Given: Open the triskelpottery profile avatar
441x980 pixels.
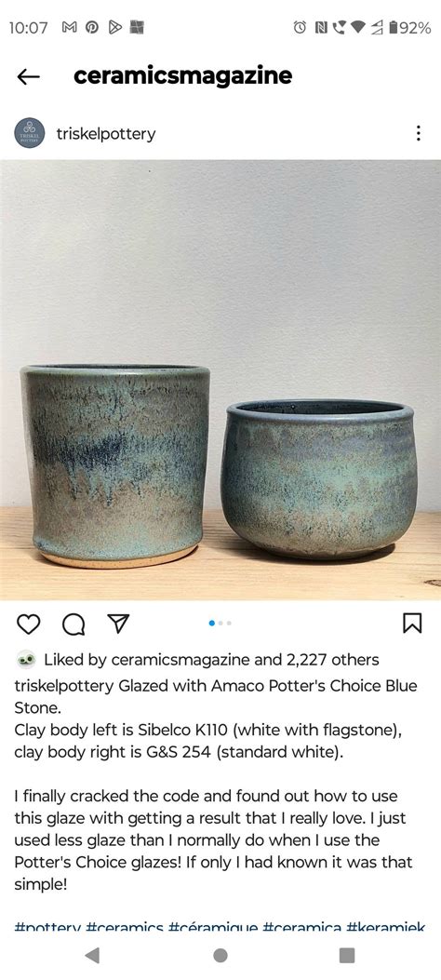Looking at the screenshot, I should point(30,133).
